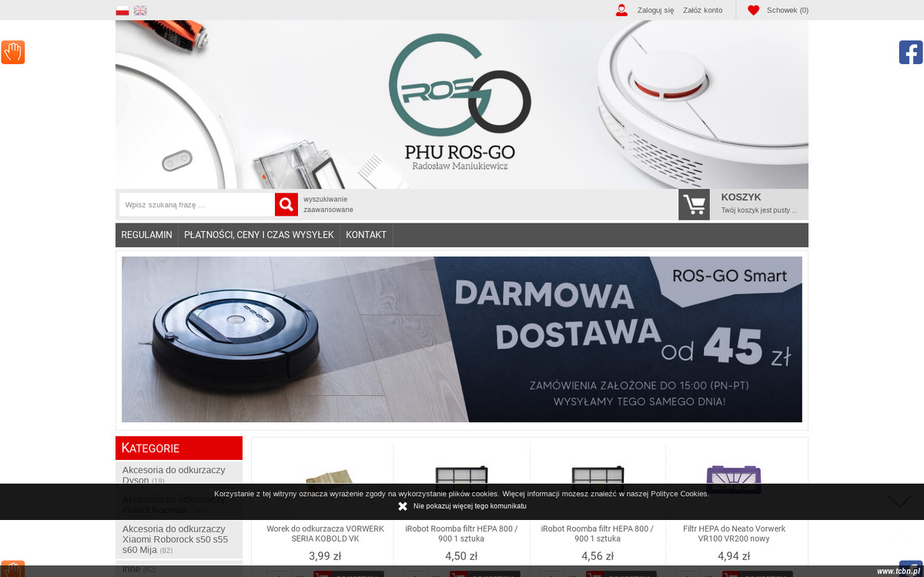Click the chevron arrow on cookie bar

pos(899,502)
